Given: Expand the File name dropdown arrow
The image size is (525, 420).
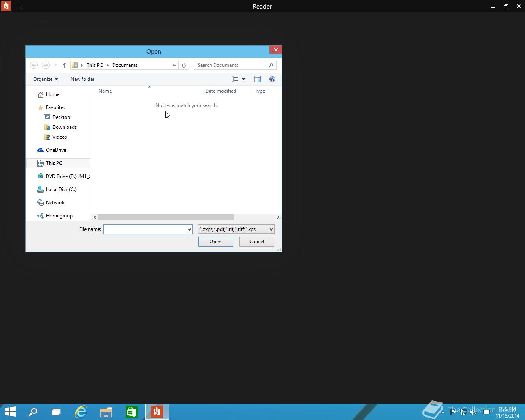Looking at the screenshot, I should tap(189, 229).
